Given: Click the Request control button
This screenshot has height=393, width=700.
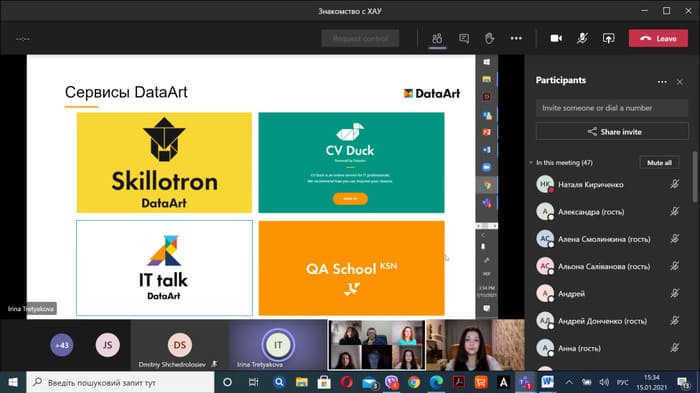Looking at the screenshot, I should (360, 38).
